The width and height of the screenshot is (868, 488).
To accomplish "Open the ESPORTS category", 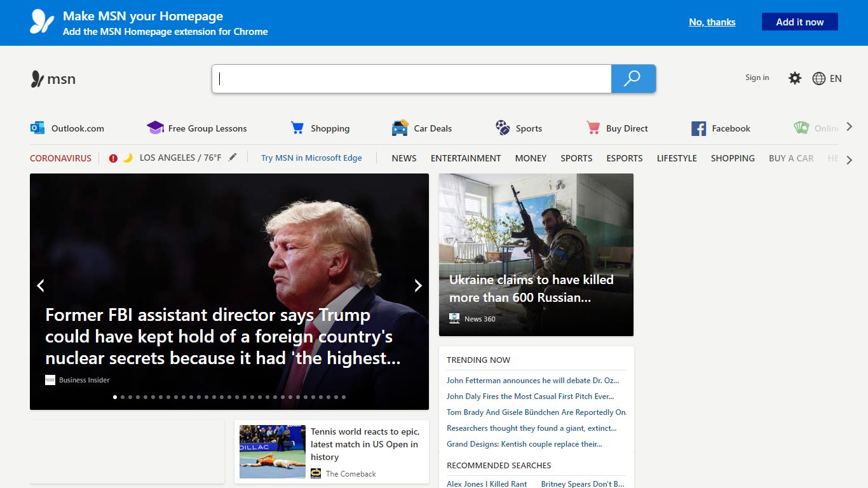I will (625, 158).
